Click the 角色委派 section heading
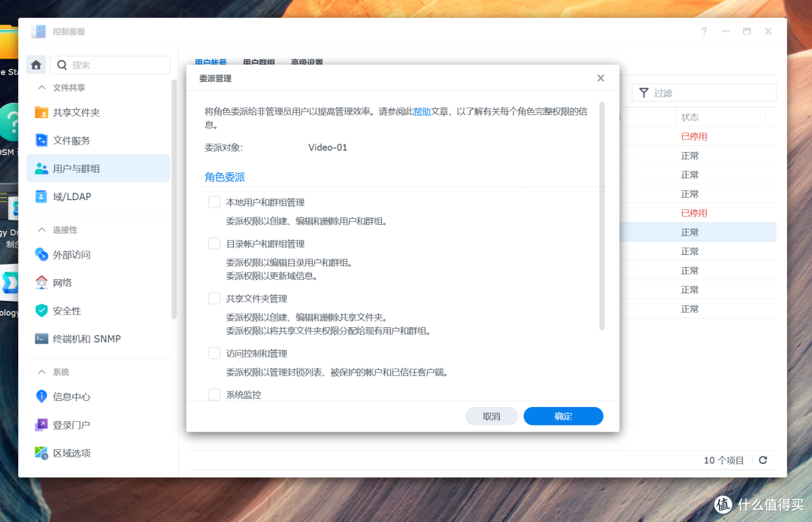 225,177
